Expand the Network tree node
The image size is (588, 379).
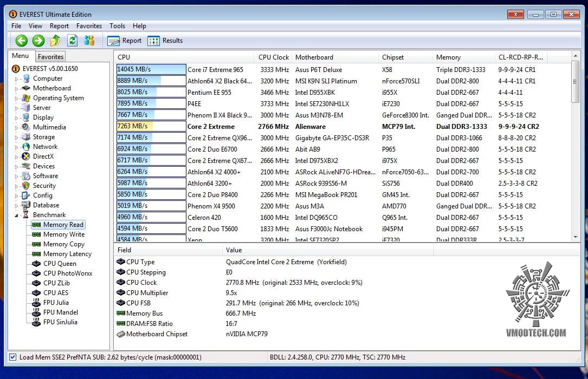click(16, 147)
